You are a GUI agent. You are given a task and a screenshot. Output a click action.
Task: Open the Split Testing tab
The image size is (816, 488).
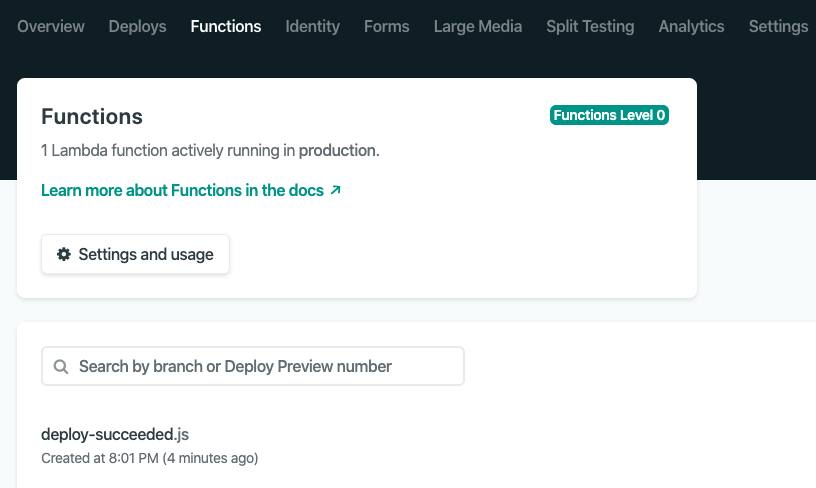pos(590,26)
